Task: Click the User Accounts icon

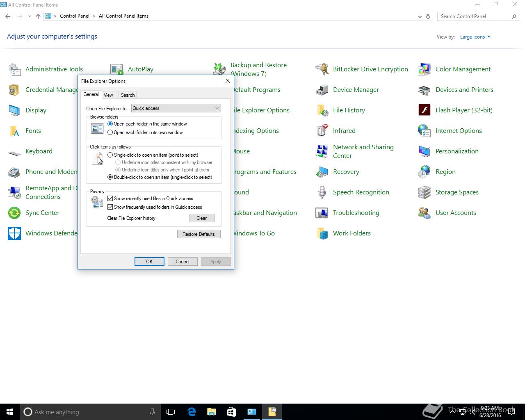Action: click(425, 213)
